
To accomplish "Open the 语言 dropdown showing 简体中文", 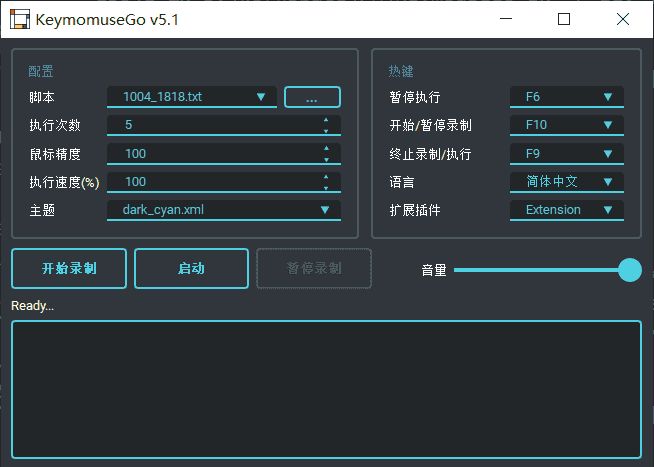I will tap(567, 182).
